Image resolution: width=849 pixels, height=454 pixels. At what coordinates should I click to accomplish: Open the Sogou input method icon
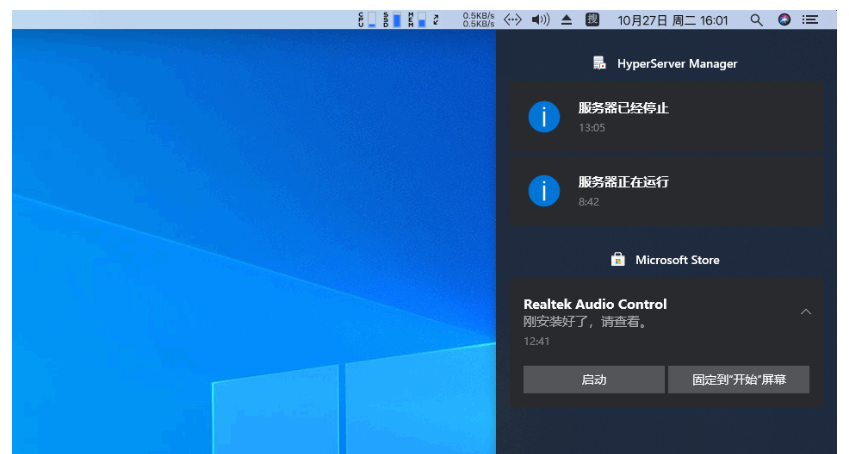coord(592,20)
